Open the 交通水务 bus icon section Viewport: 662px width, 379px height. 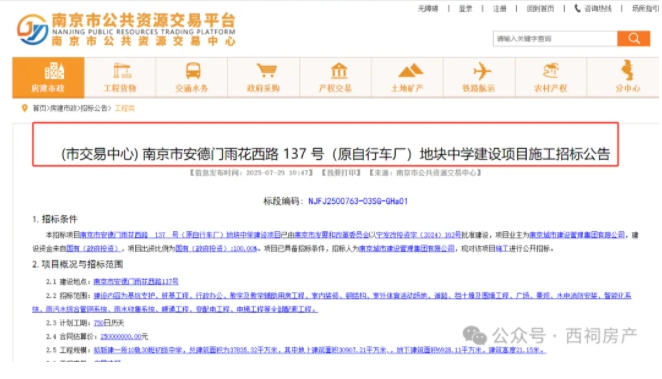(192, 77)
